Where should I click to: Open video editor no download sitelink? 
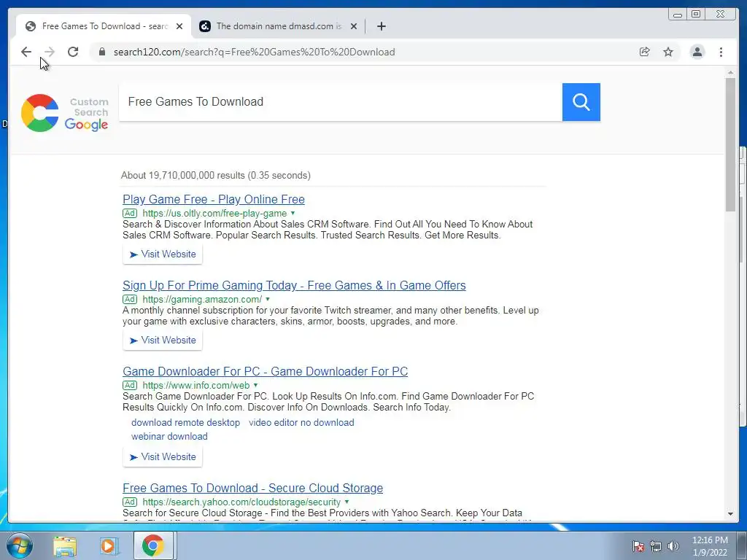coord(301,422)
